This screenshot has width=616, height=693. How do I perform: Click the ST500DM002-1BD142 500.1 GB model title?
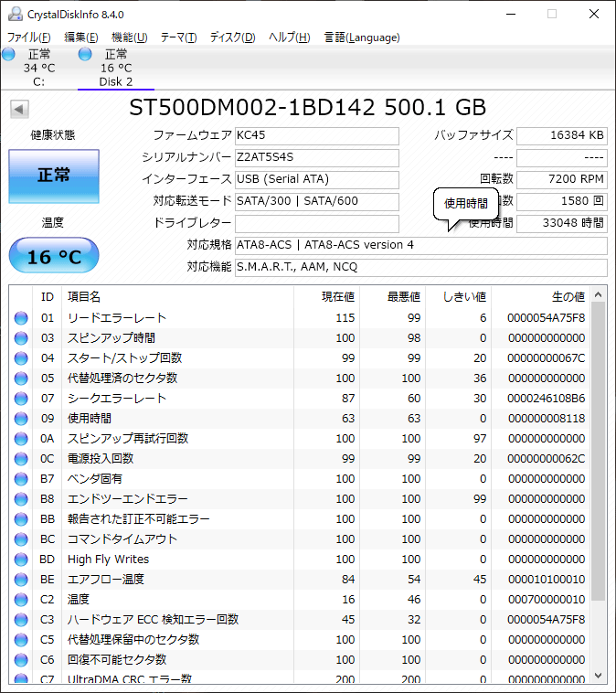[308, 107]
